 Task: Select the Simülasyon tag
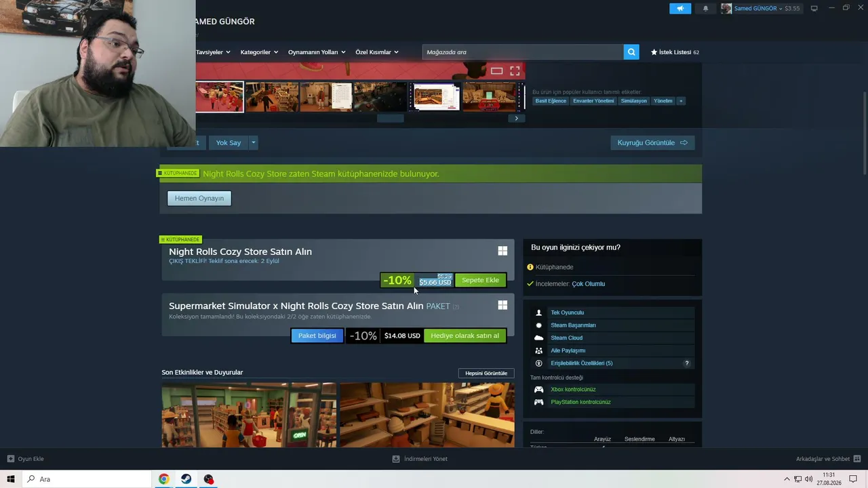[x=634, y=101]
